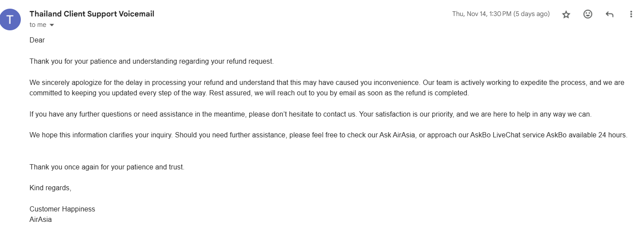Add an emoji reaction to the message
This screenshot has height=237, width=644.
click(588, 14)
